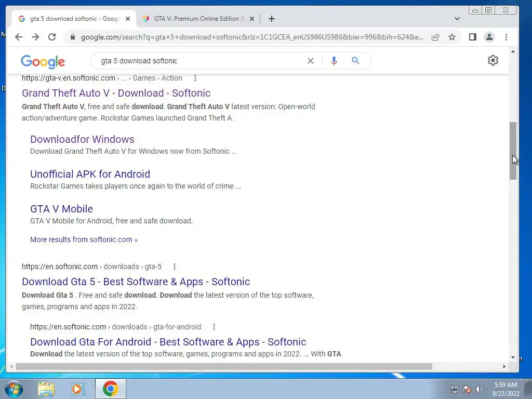532x399 pixels.
Task: Click the horizontal scrollbar thumb
Action: tap(224, 366)
